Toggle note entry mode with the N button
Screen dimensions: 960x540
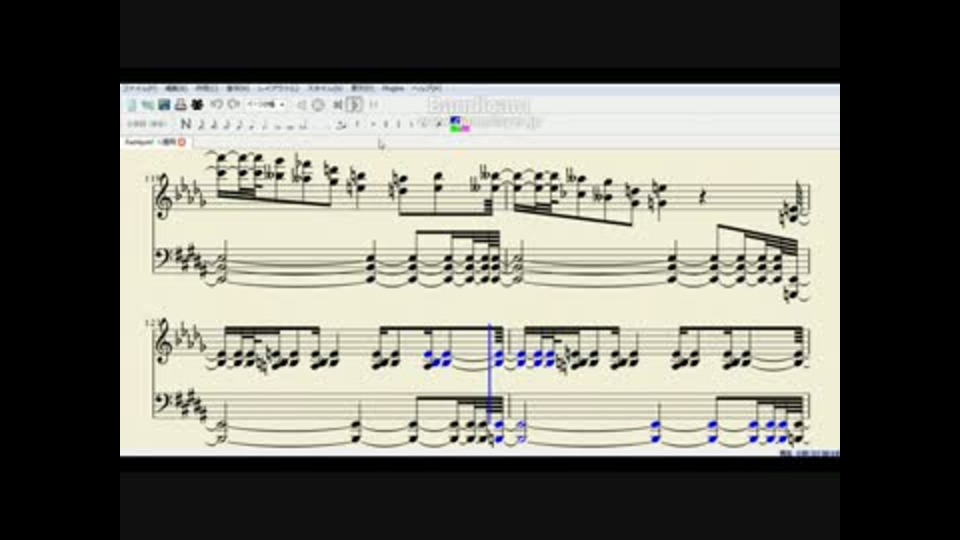186,124
